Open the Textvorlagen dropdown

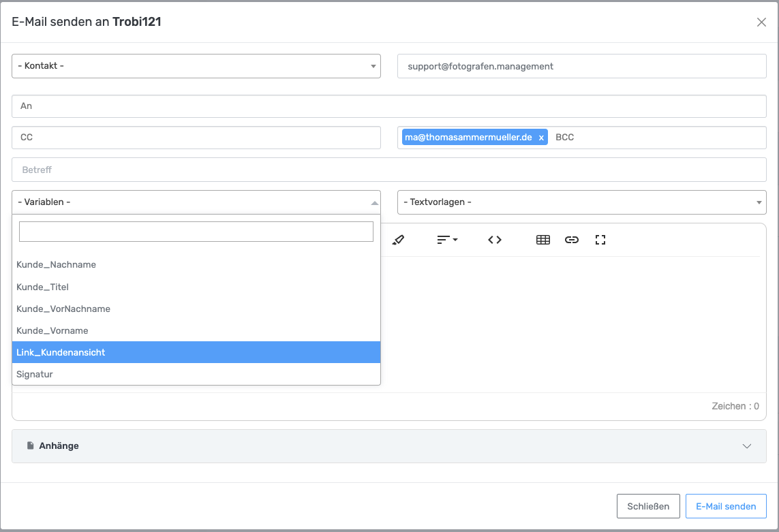click(581, 202)
